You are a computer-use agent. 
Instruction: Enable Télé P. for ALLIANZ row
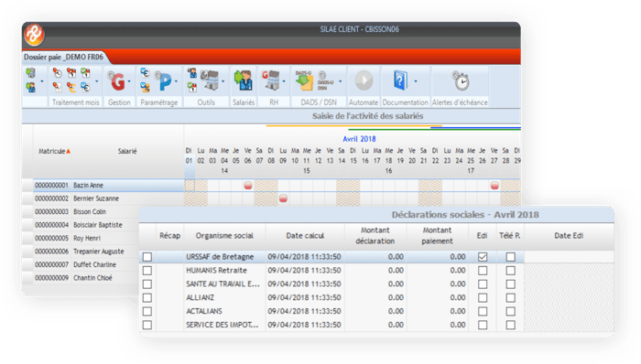click(x=510, y=297)
